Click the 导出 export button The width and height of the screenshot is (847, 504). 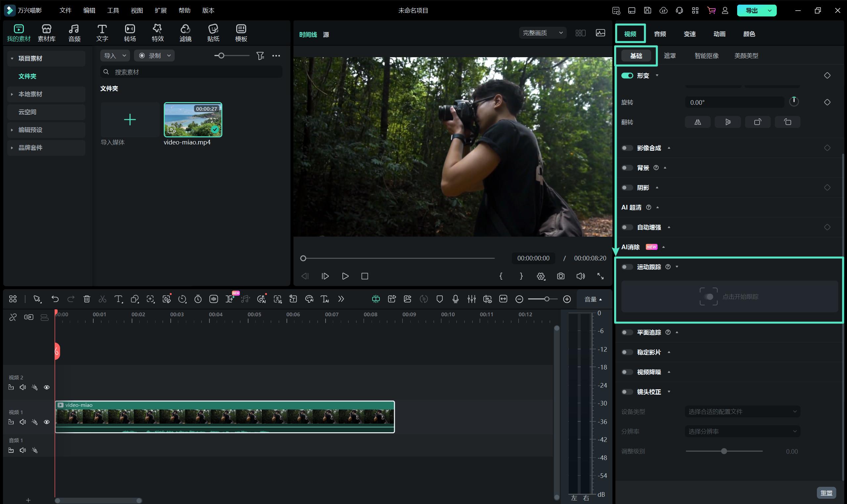point(751,10)
